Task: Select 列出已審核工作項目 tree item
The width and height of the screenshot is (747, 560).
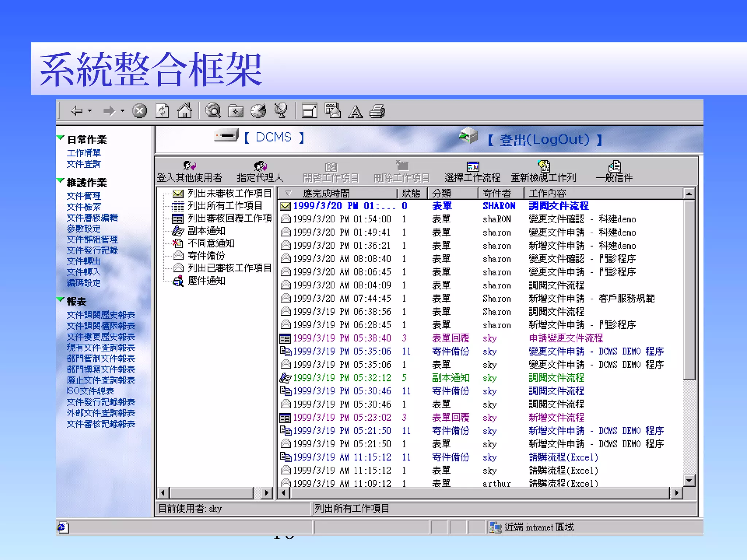Action: click(x=230, y=268)
